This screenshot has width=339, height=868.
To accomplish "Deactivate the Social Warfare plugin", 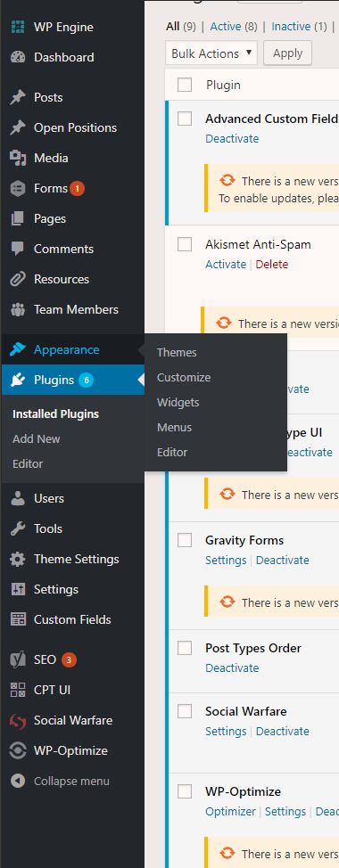I will click(283, 732).
